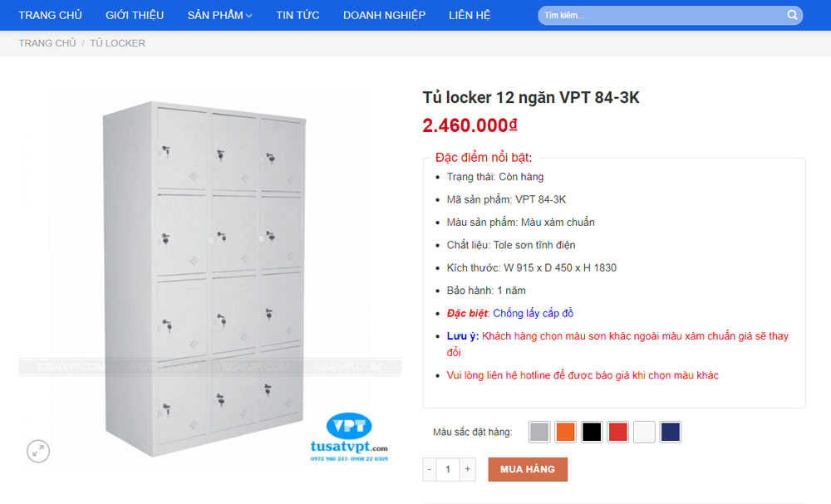The width and height of the screenshot is (831, 504).
Task: Choose the white color swatch
Action: pyautogui.click(x=644, y=432)
